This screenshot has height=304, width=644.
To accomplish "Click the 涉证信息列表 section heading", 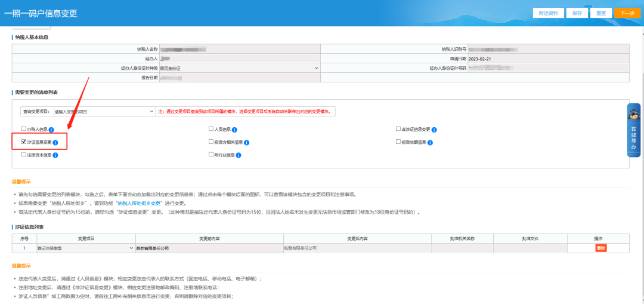I will pyautogui.click(x=30, y=227).
